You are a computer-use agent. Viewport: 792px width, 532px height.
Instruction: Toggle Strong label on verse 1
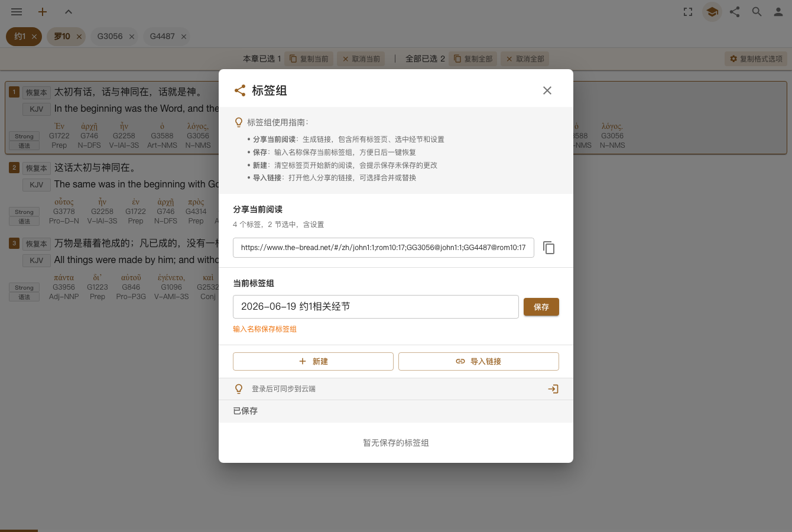(24, 136)
